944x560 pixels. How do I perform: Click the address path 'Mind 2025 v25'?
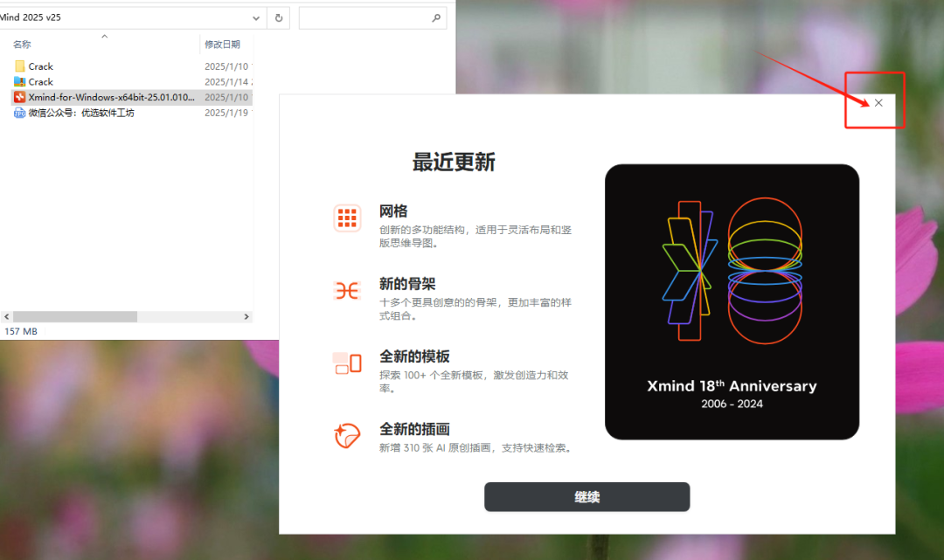(x=30, y=17)
